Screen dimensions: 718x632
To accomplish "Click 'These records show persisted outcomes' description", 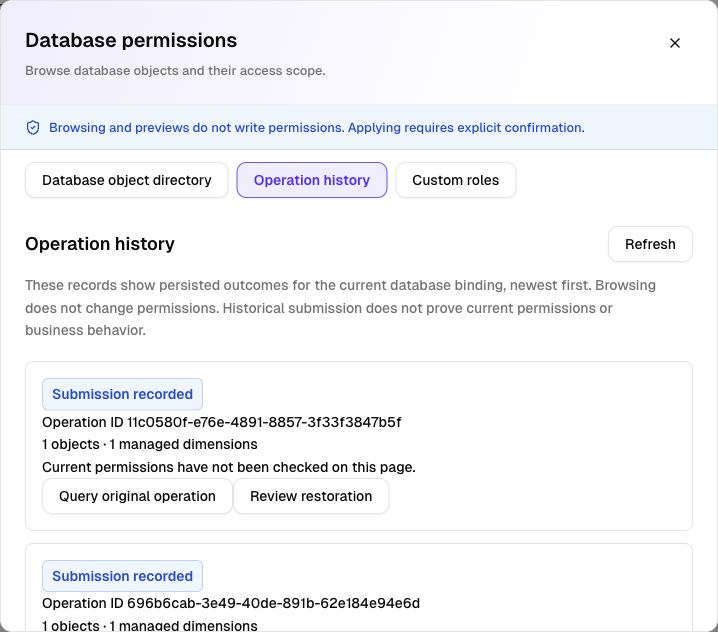I will tap(340, 308).
